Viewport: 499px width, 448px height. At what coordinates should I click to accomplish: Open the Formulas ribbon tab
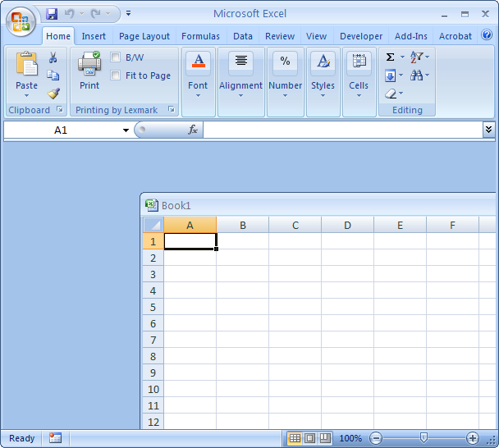pos(200,36)
